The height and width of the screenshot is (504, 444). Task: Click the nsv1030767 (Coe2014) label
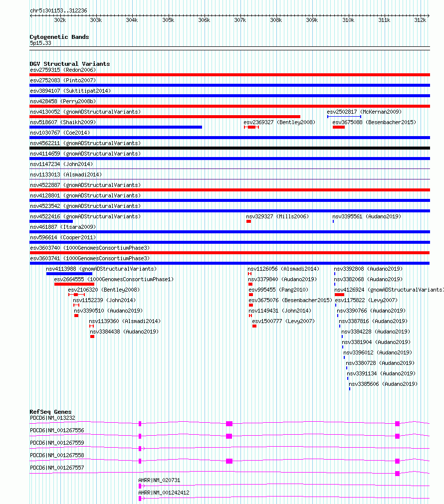click(60, 133)
